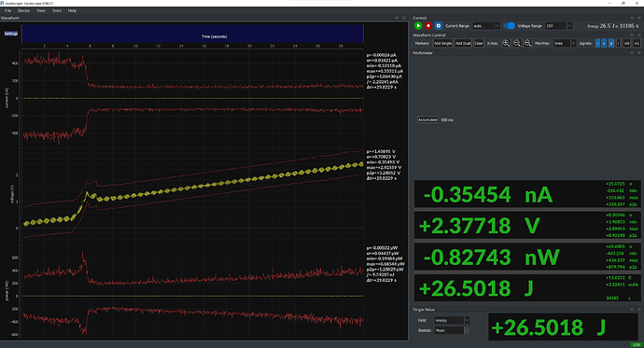Close the Waveform Control panel

tap(639, 35)
